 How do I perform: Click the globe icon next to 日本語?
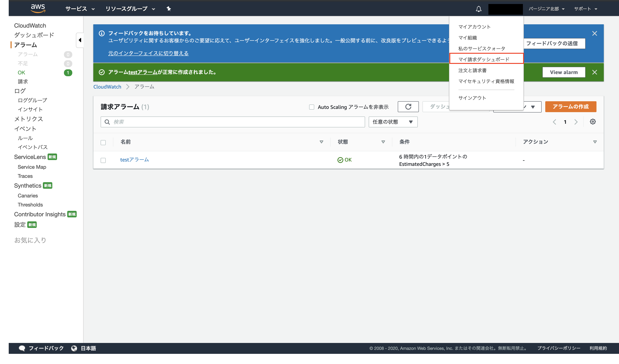[74, 348]
